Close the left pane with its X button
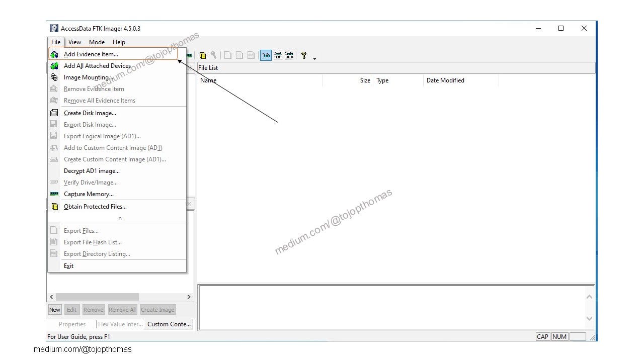644x362 pixels. point(190,204)
